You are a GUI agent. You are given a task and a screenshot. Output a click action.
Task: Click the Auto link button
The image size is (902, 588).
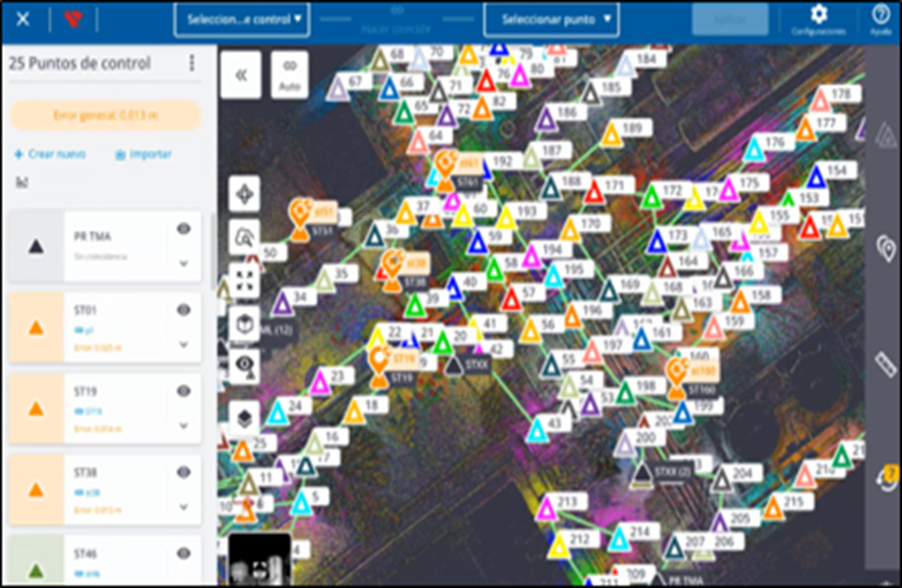tap(289, 74)
